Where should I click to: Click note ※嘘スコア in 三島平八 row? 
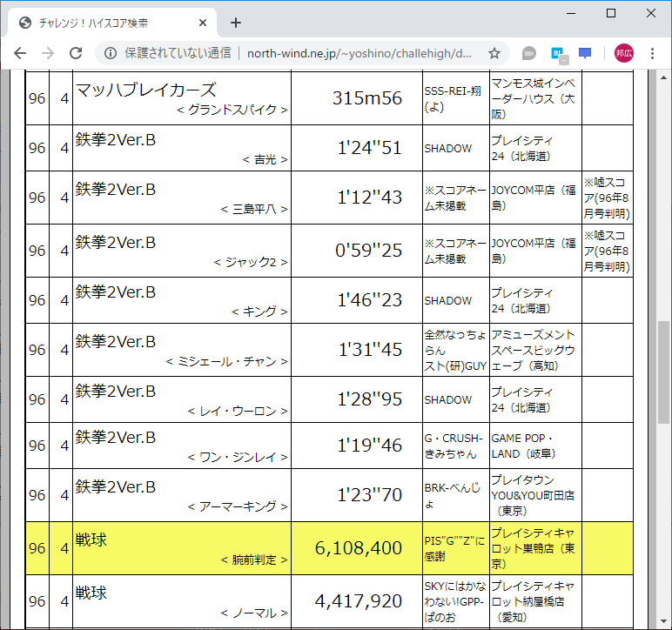coord(607,198)
